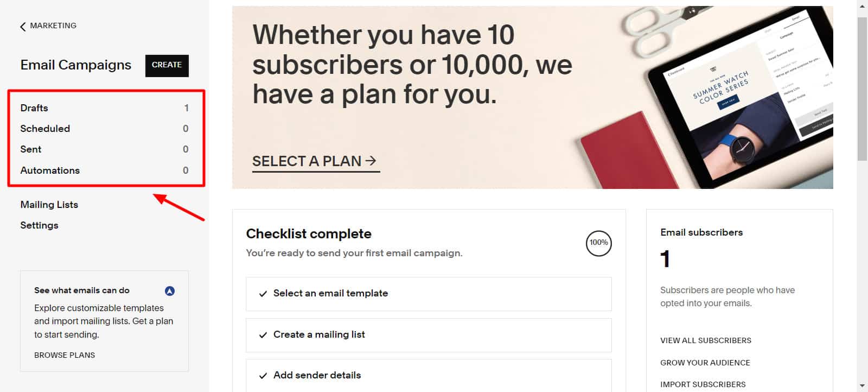This screenshot has height=392, width=868.
Task: Open Automations in the sidebar
Action: pos(50,170)
